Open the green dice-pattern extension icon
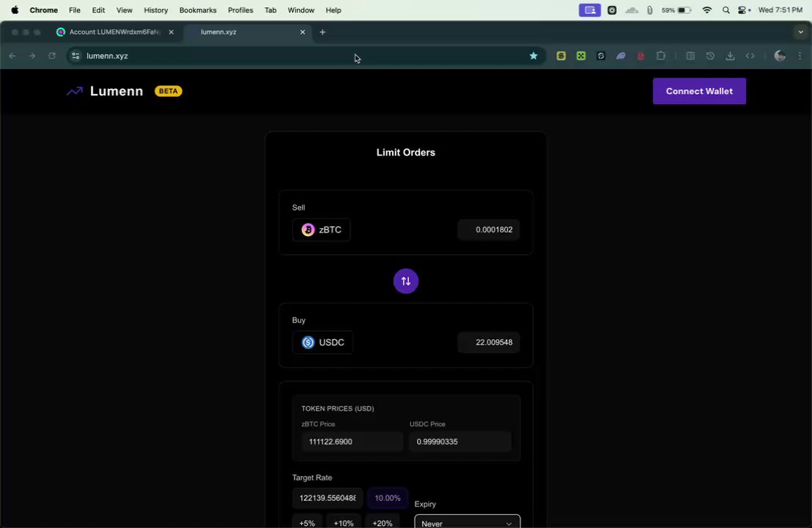This screenshot has height=528, width=812. 581,56
